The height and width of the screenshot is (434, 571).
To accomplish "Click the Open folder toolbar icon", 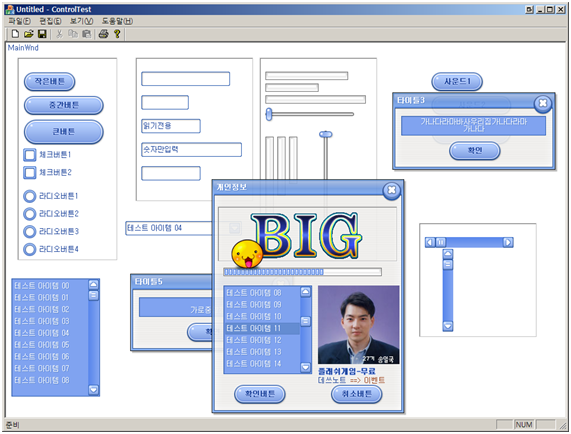I will click(x=28, y=34).
